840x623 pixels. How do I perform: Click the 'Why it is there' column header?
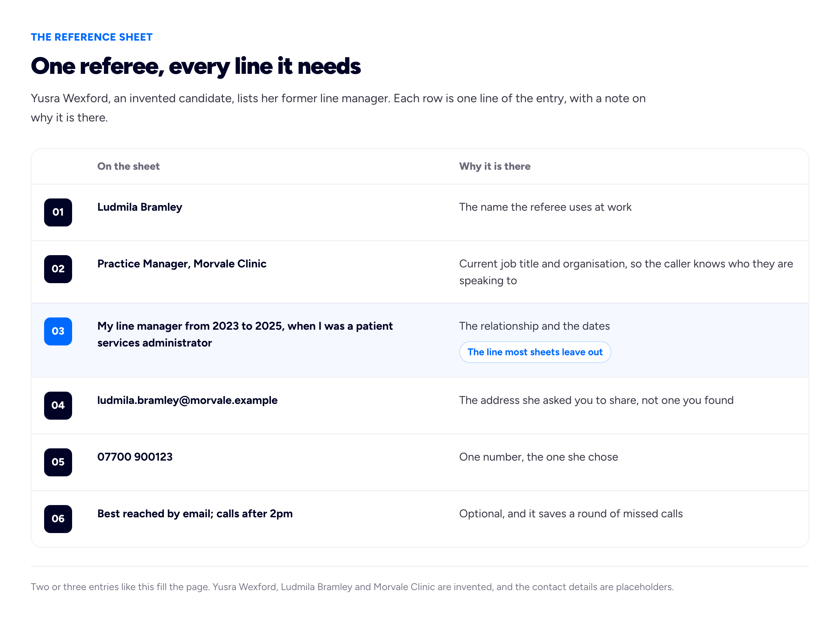pos(495,166)
